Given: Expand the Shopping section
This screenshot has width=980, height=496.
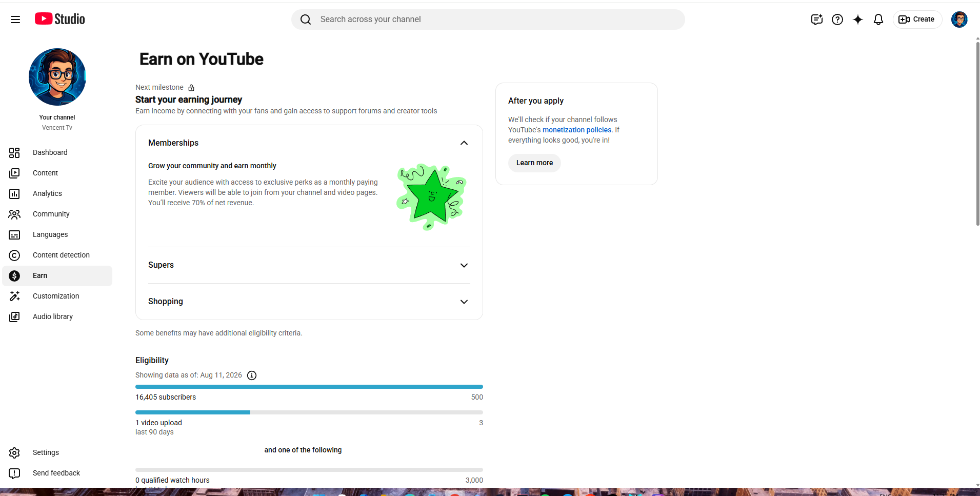Looking at the screenshot, I should pyautogui.click(x=464, y=302).
